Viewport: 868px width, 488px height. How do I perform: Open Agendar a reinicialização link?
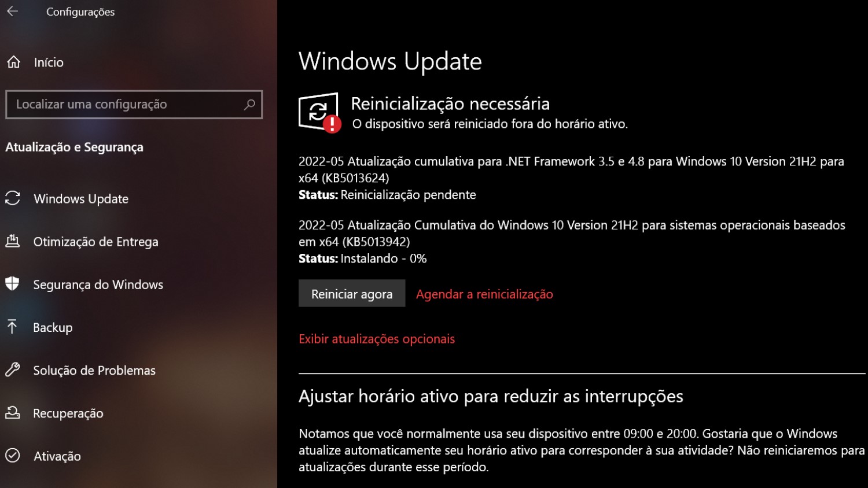click(x=484, y=294)
